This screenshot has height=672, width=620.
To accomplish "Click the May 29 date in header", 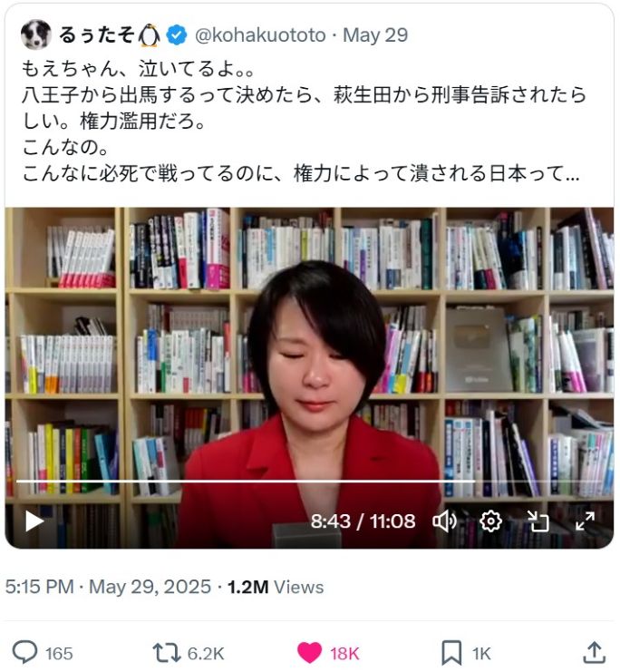I will pyautogui.click(x=375, y=35).
